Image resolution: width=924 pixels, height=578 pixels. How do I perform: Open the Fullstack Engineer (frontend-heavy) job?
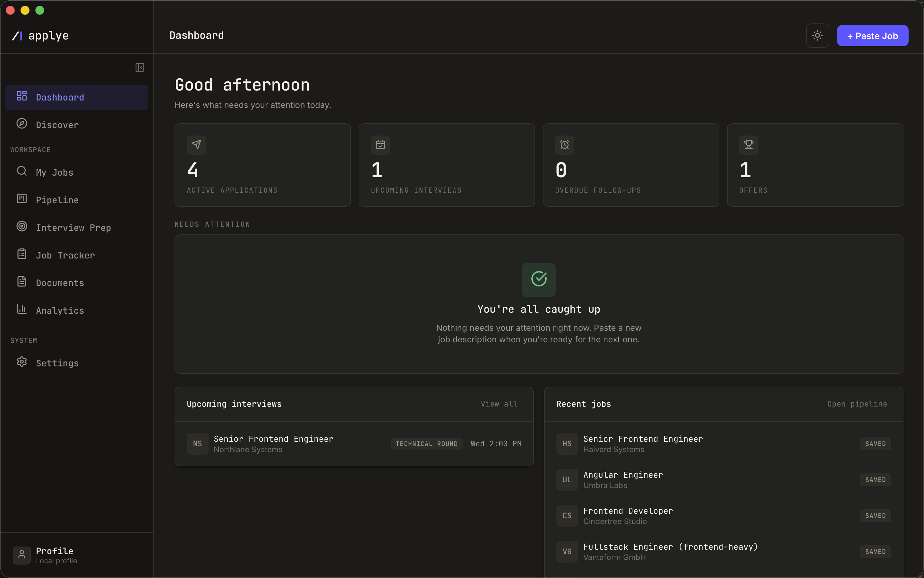723,551
